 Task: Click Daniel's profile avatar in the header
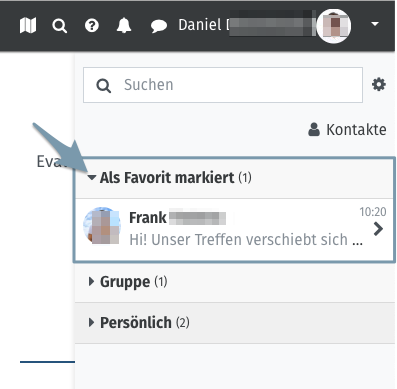point(334,26)
